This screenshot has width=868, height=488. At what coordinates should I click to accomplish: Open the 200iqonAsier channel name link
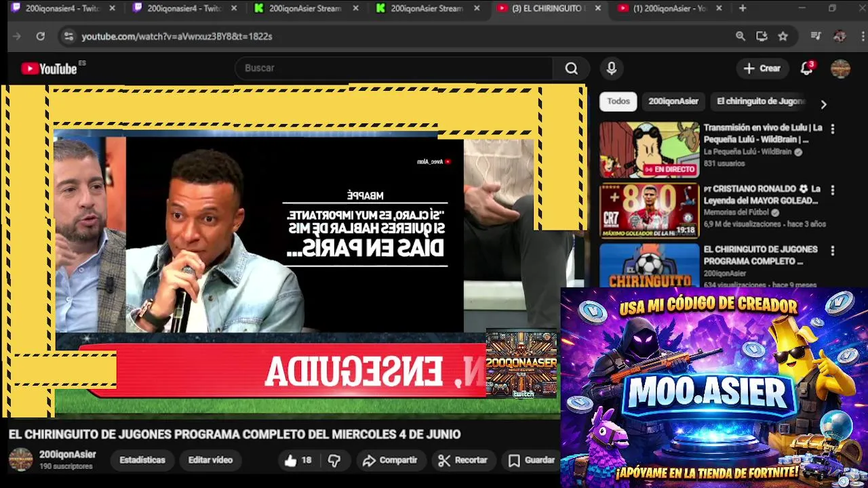pyautogui.click(x=68, y=455)
